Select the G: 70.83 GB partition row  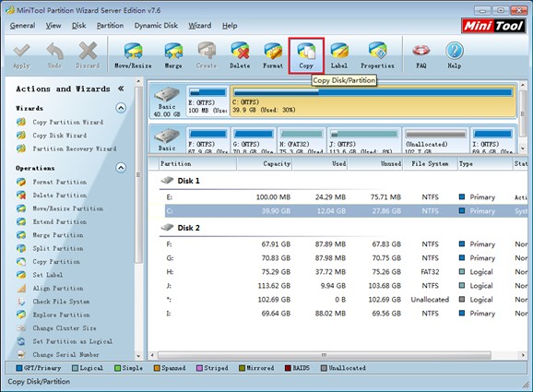pos(346,258)
